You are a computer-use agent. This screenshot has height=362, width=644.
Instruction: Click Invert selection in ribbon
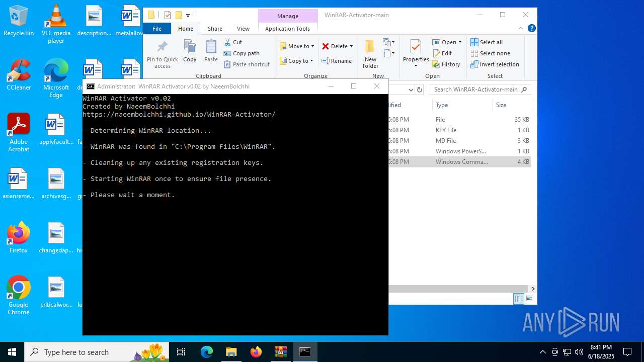(x=495, y=64)
